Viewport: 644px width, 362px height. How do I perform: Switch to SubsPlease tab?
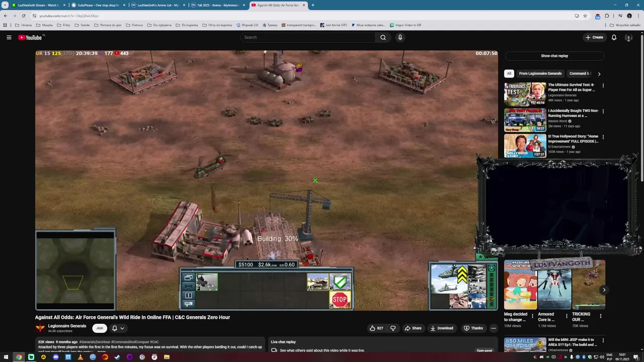coord(98,5)
